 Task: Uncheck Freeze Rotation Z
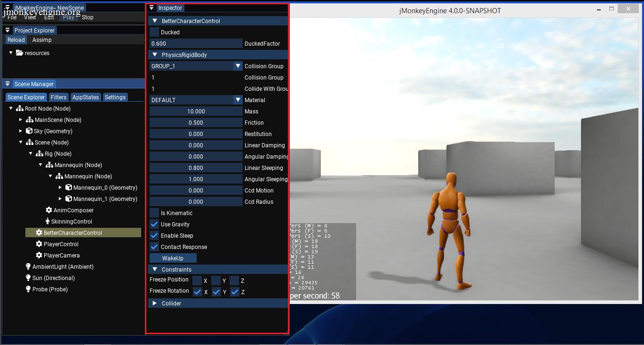point(234,292)
